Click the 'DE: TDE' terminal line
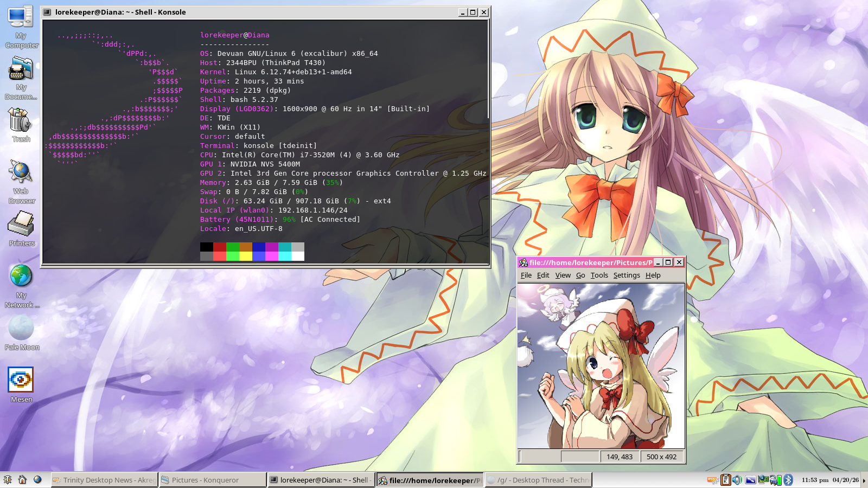The width and height of the screenshot is (868, 488). pos(215,118)
